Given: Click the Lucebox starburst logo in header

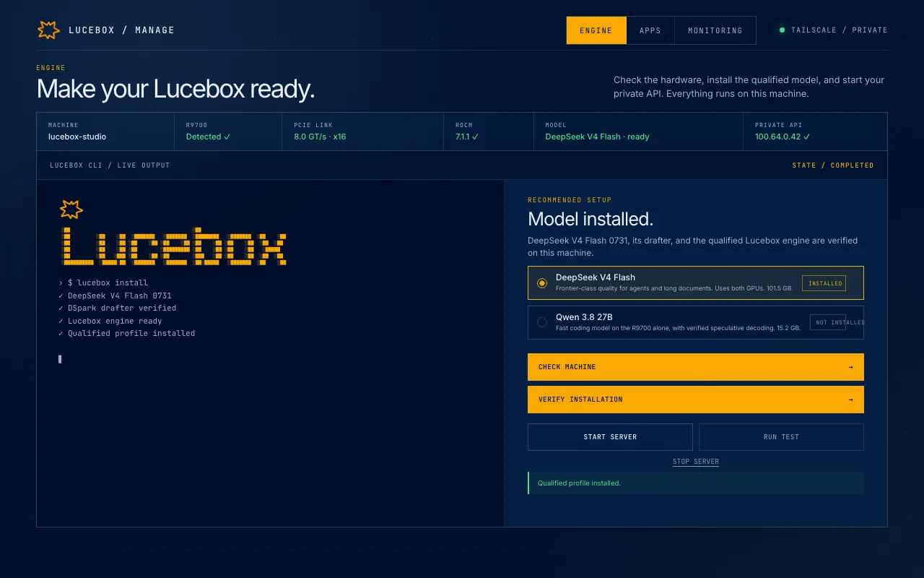Looking at the screenshot, I should (48, 30).
